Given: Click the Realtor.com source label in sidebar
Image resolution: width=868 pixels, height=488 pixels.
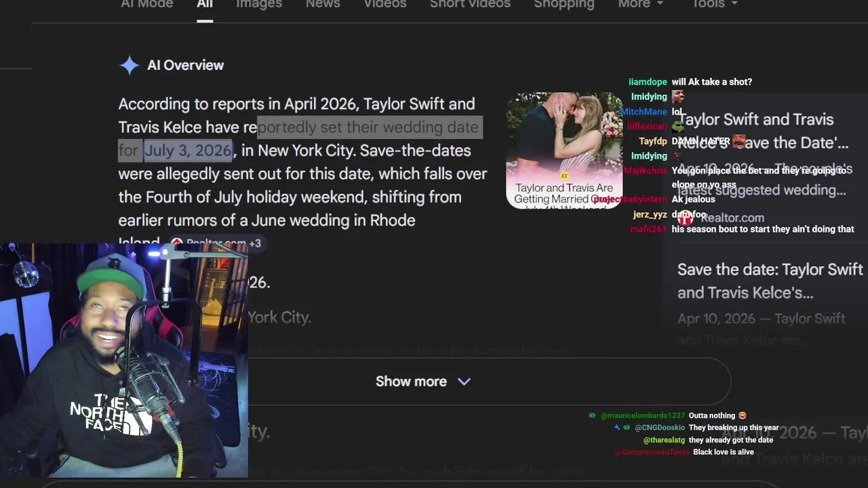Looking at the screenshot, I should [732, 218].
